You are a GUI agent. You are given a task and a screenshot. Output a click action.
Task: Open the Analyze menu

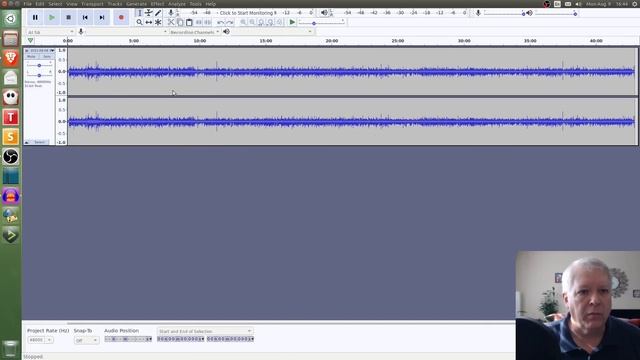coord(177,4)
